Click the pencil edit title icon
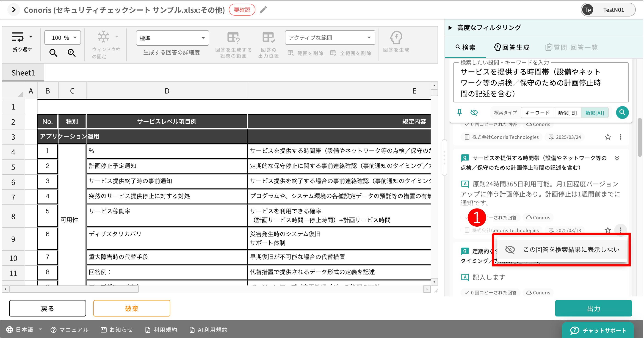Viewport: 644px width, 338px height. tap(263, 10)
